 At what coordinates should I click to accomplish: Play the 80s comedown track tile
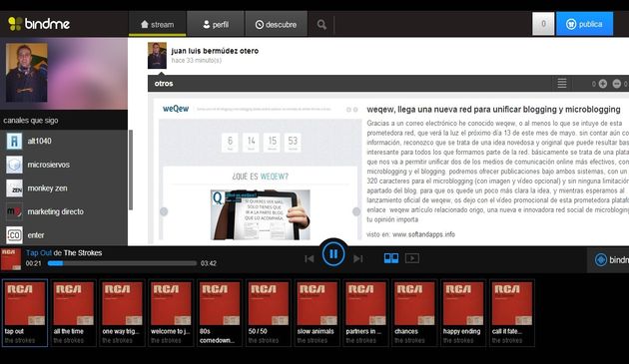[x=220, y=313]
